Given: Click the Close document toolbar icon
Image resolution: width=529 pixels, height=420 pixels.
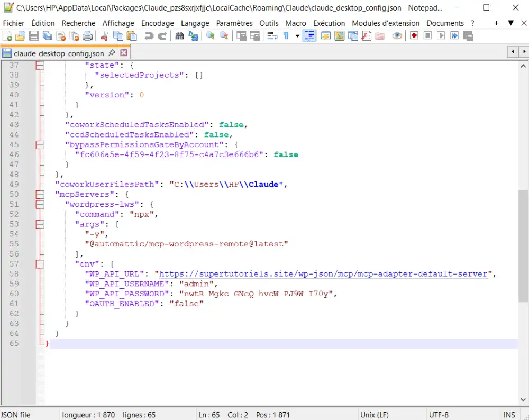Looking at the screenshot, I should (x=61, y=36).
